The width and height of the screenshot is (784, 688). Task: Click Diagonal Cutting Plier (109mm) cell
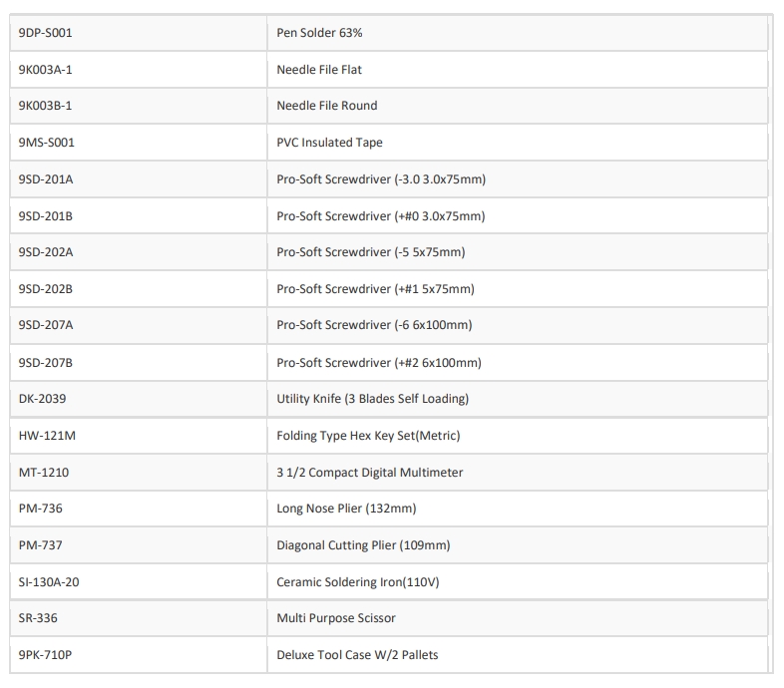[363, 545]
